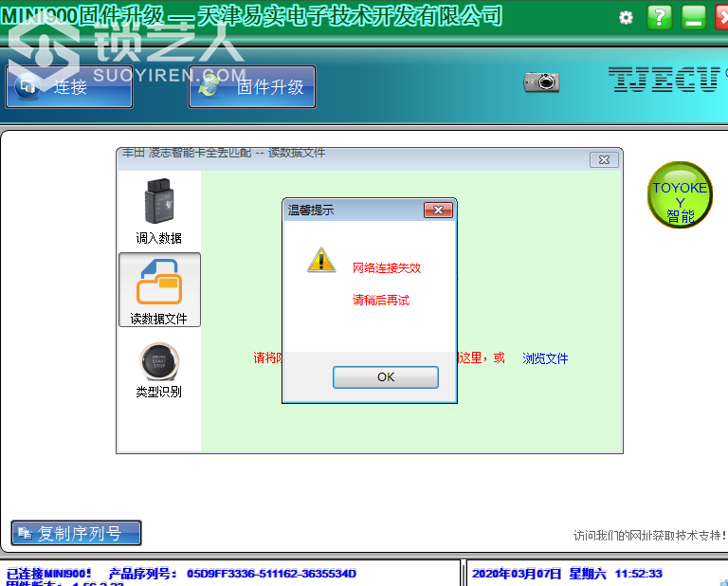
Task: Close the 读数据文件 panel window
Action: 604,159
